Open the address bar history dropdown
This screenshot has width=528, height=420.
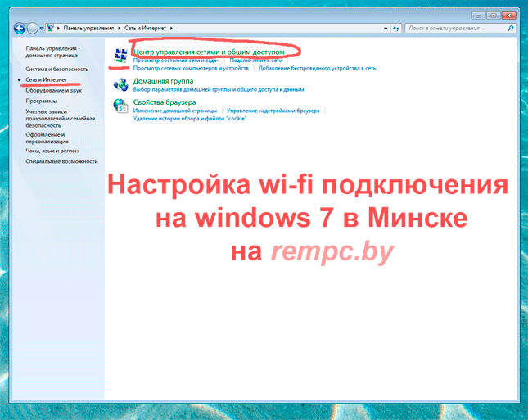tap(386, 29)
